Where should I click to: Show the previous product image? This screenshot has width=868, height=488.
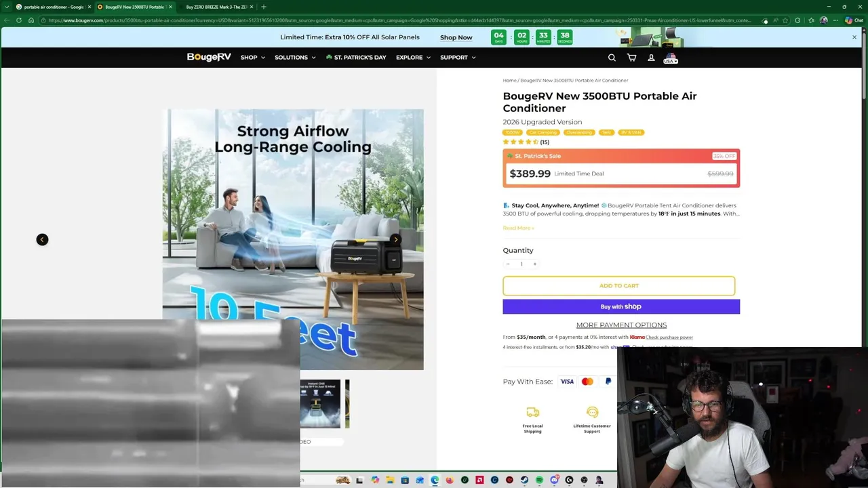[x=42, y=239]
